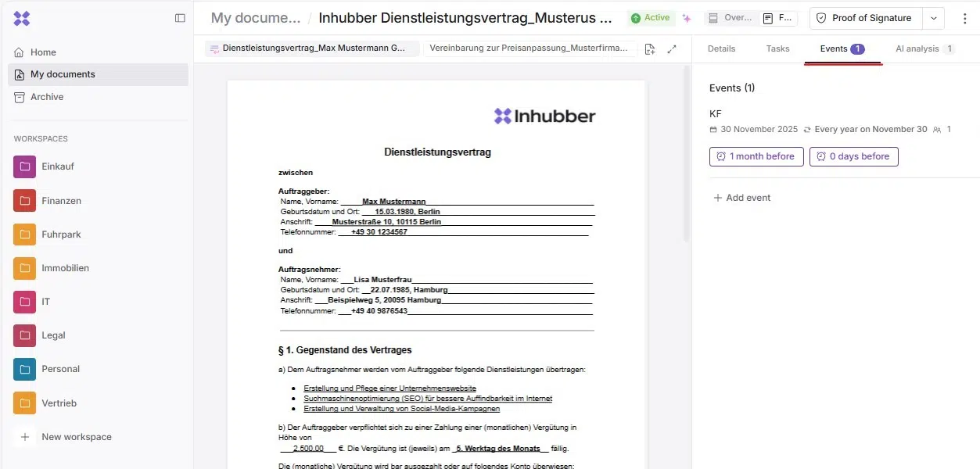Open the Finanzen workspace folder
Viewport: 980px width, 469px height.
point(61,201)
